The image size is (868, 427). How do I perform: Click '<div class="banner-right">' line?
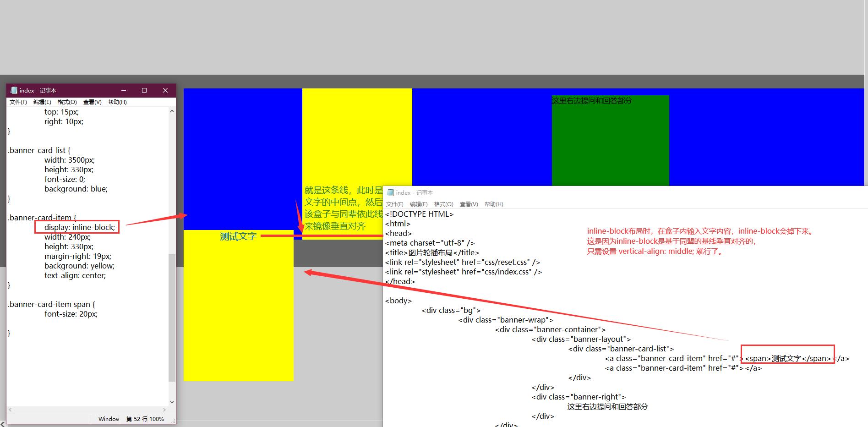click(x=579, y=397)
